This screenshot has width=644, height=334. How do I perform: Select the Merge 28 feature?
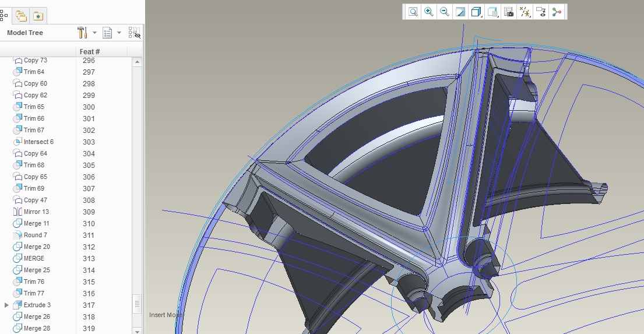pyautogui.click(x=37, y=328)
